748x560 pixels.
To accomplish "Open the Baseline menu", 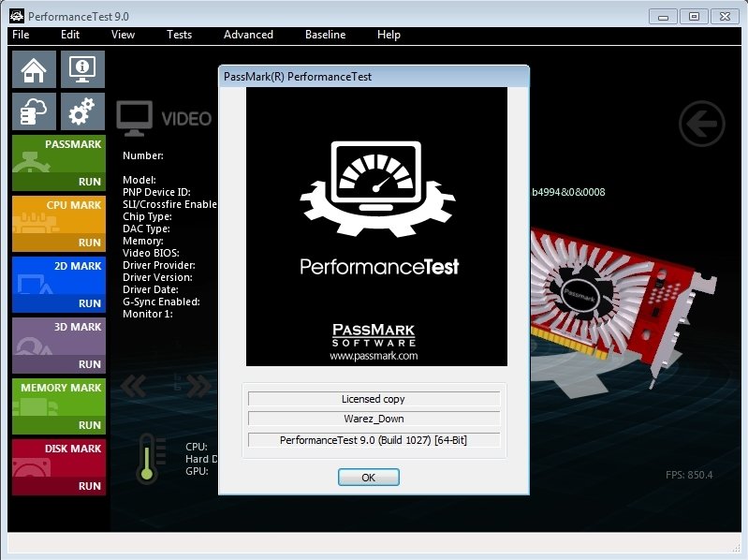I will pyautogui.click(x=325, y=35).
